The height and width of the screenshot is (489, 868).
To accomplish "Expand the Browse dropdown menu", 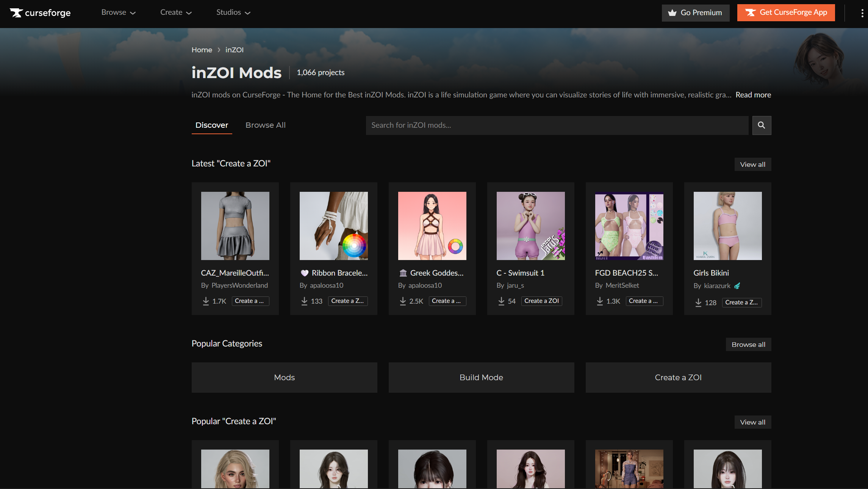I will point(118,13).
